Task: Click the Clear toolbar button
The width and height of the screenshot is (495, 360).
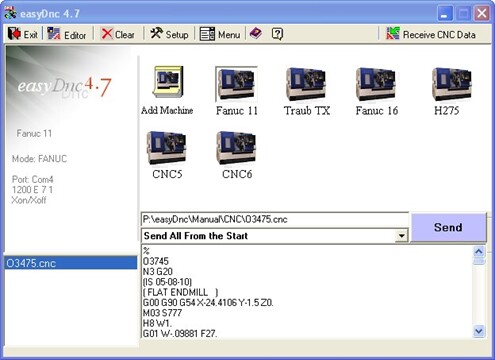Action: tap(118, 34)
